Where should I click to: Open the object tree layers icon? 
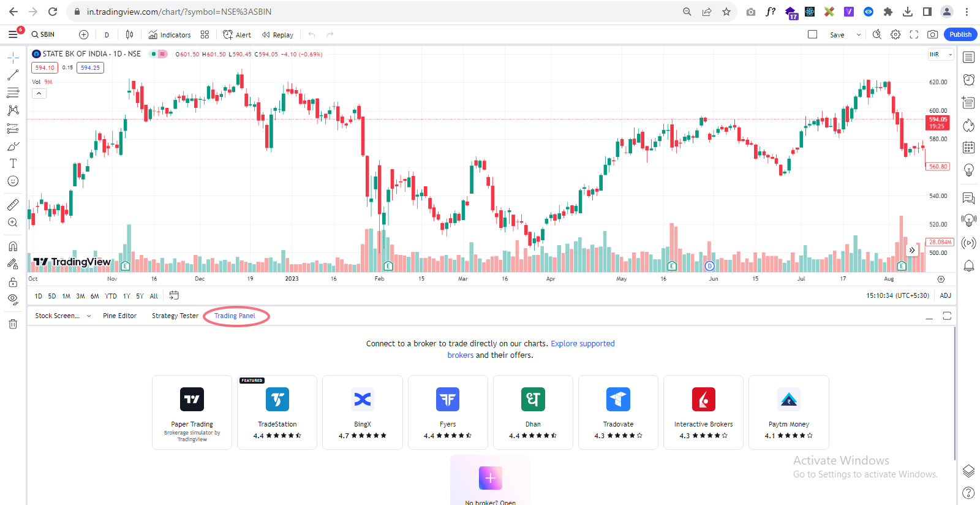coord(968,471)
